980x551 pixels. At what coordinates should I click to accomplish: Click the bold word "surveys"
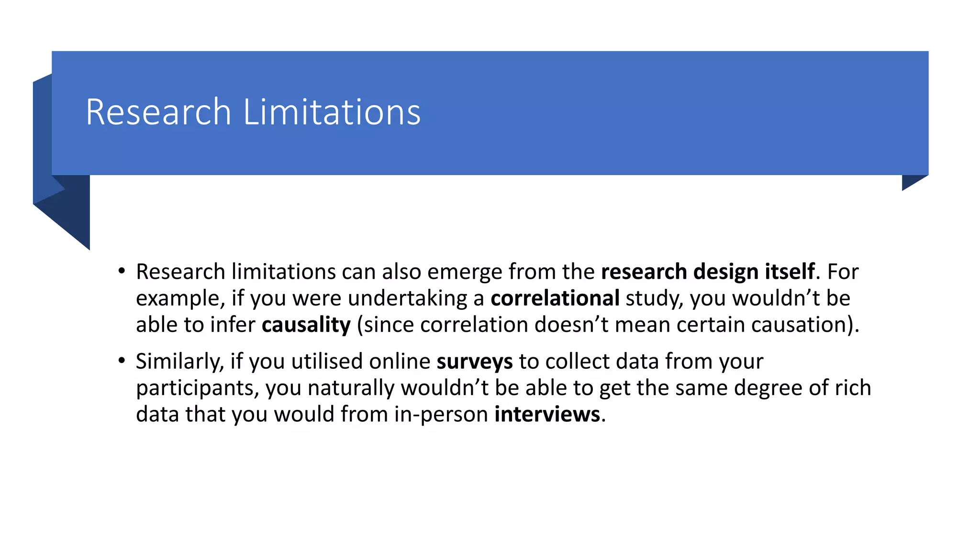[x=474, y=362]
